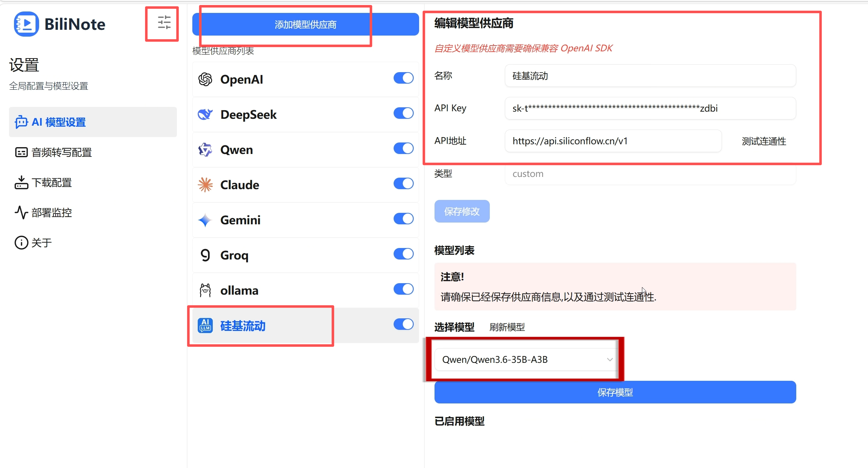This screenshot has height=468, width=868.
Task: Click the BiliNote logo icon
Action: (26, 24)
